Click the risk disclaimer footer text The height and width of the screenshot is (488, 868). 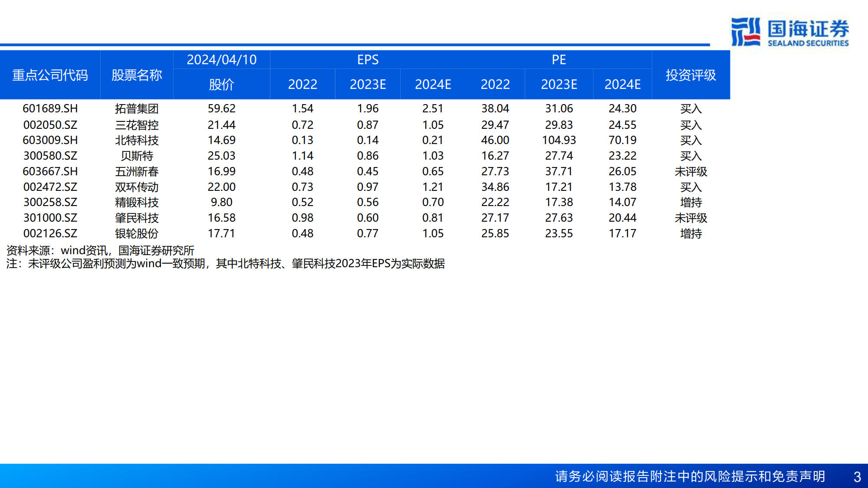[x=690, y=476]
